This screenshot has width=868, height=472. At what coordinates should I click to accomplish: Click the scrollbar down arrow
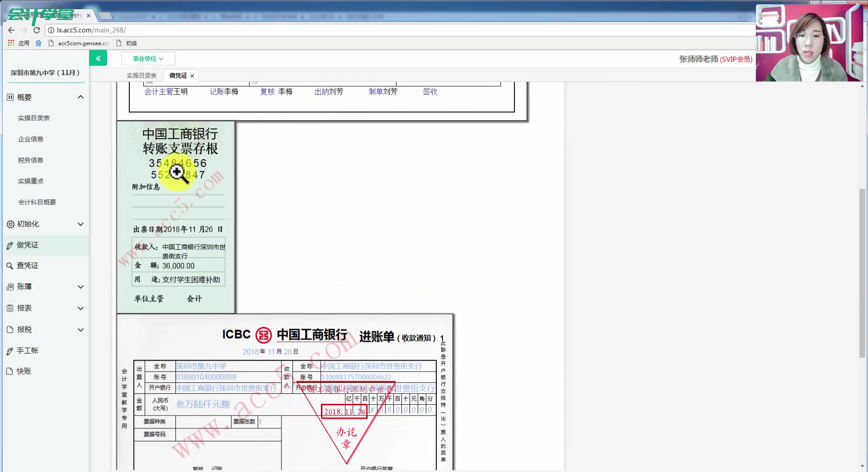point(862,467)
